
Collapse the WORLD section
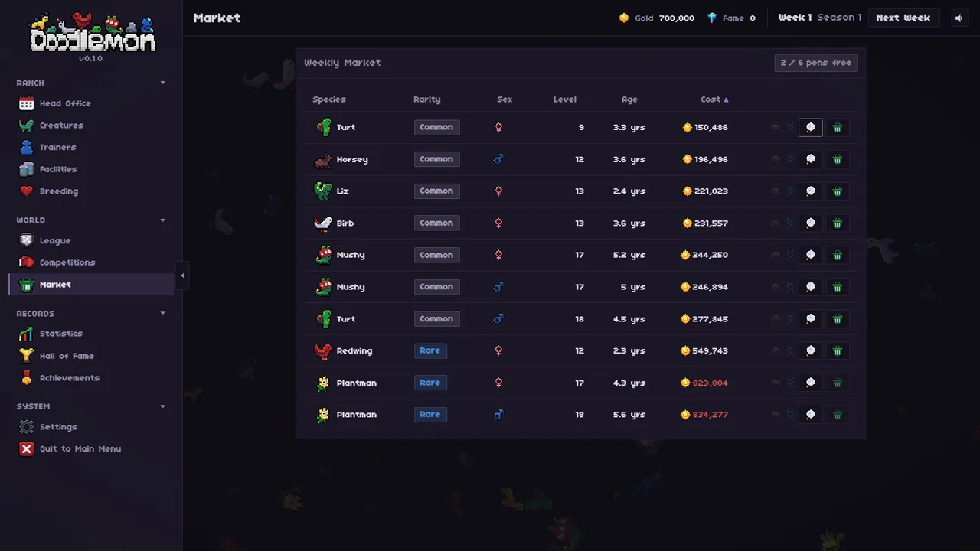tap(162, 220)
